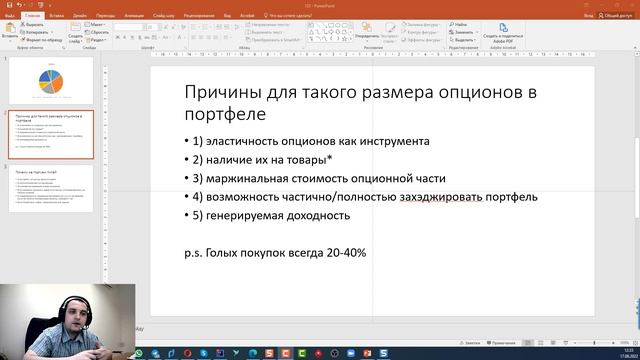The image size is (640, 360).
Task: Click bullet '5) генерируемая доходность'
Action: 271,216
